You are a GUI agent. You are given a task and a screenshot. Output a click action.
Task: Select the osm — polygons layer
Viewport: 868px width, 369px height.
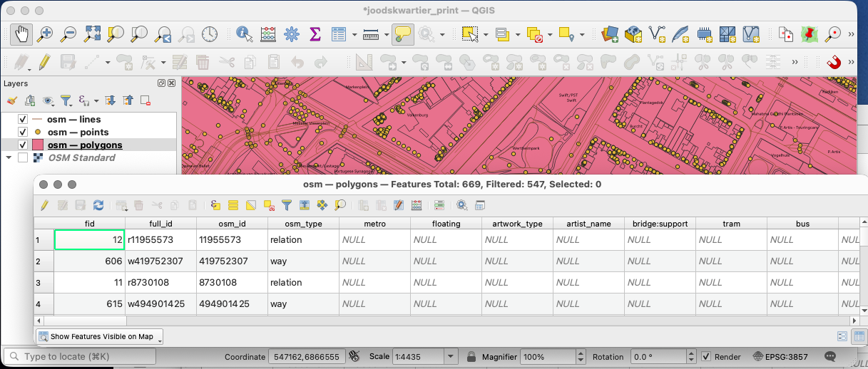tap(84, 145)
